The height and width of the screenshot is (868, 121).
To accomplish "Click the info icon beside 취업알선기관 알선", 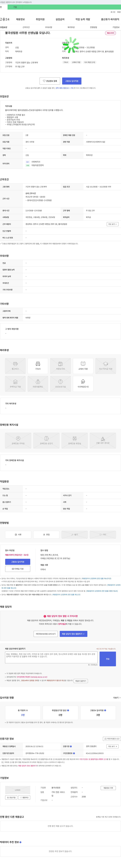I will pyautogui.click(x=68, y=710).
